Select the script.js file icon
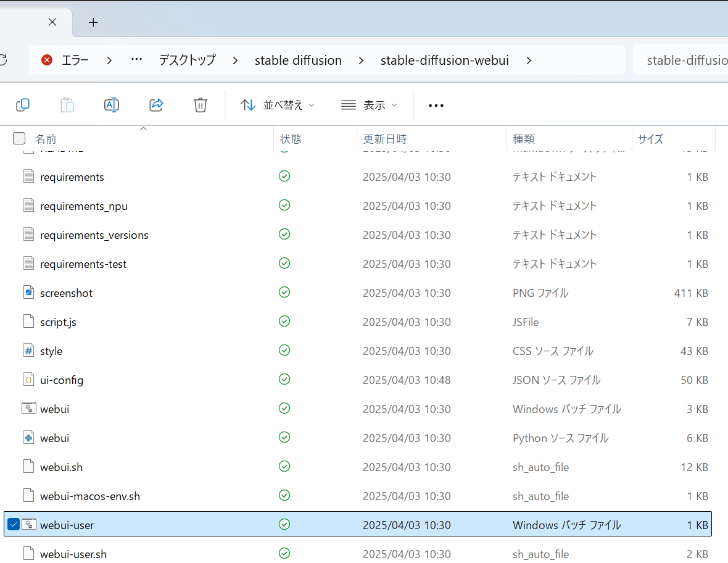Image resolution: width=728 pixels, height=563 pixels. pyautogui.click(x=29, y=321)
